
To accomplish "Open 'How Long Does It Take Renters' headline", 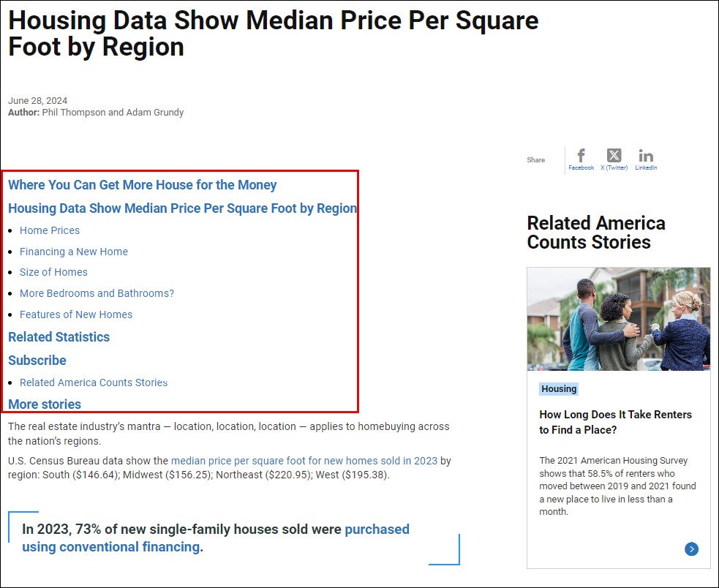I will [615, 422].
